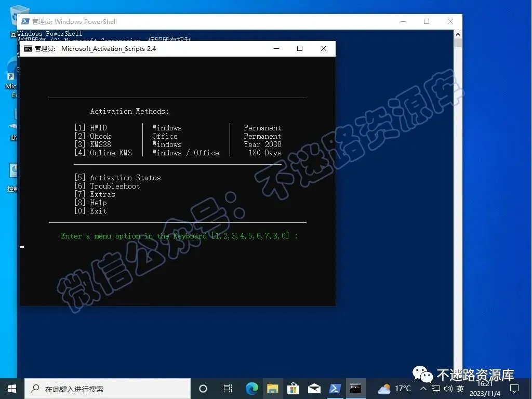
Task: Open the clock showing 2023/11/4
Action: pos(485,389)
